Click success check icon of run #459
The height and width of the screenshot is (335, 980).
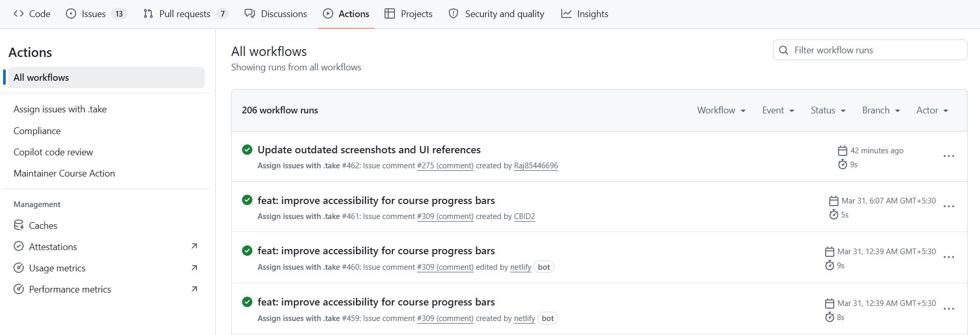pyautogui.click(x=247, y=302)
